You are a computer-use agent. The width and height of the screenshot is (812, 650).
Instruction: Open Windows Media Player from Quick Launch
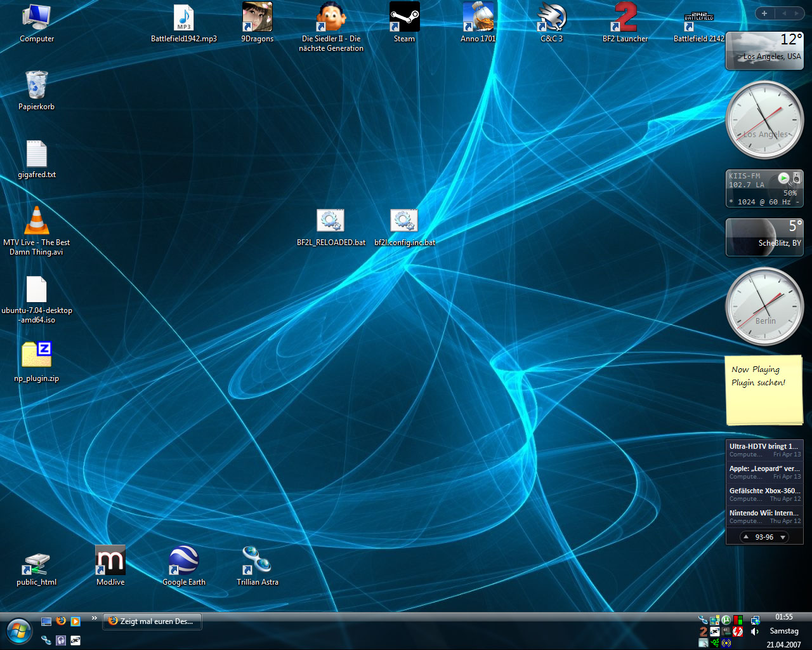75,621
